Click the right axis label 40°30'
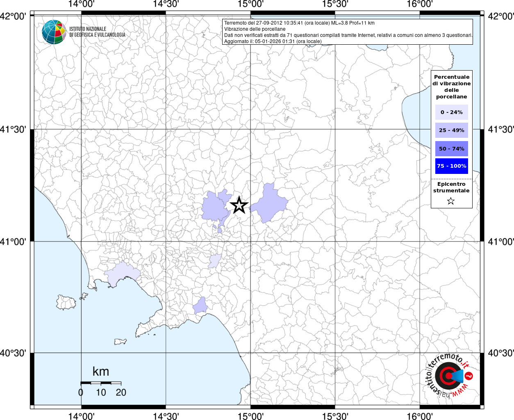The image size is (514, 420). (x=500, y=353)
